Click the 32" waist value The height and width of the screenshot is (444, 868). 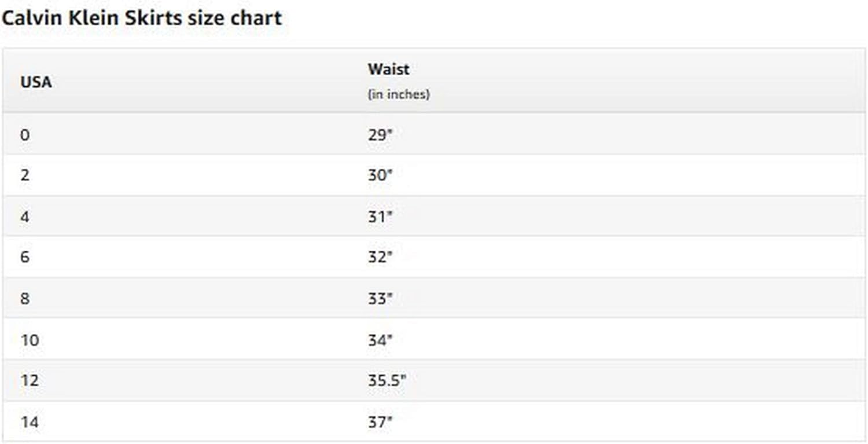coord(380,256)
